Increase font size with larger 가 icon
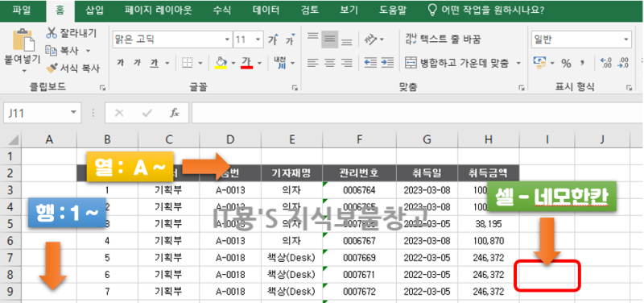The height and width of the screenshot is (303, 644). pyautogui.click(x=274, y=39)
